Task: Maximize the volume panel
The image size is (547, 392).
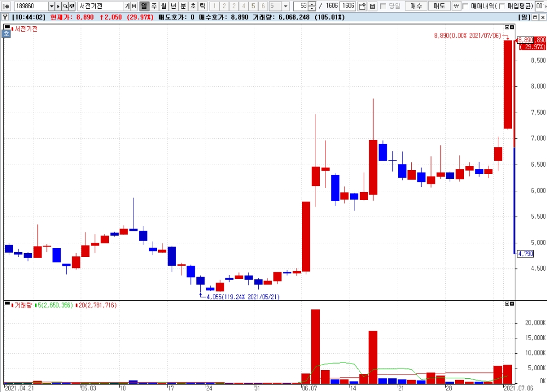Action: point(507,304)
